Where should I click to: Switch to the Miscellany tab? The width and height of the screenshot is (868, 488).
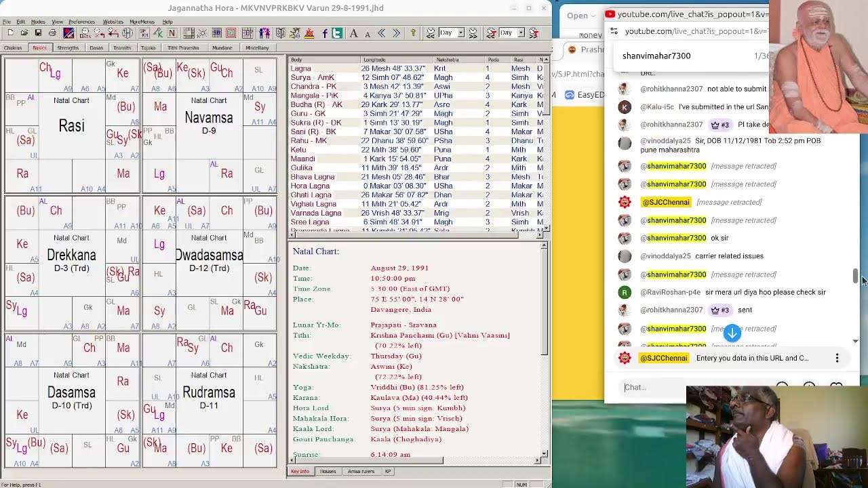click(x=257, y=48)
